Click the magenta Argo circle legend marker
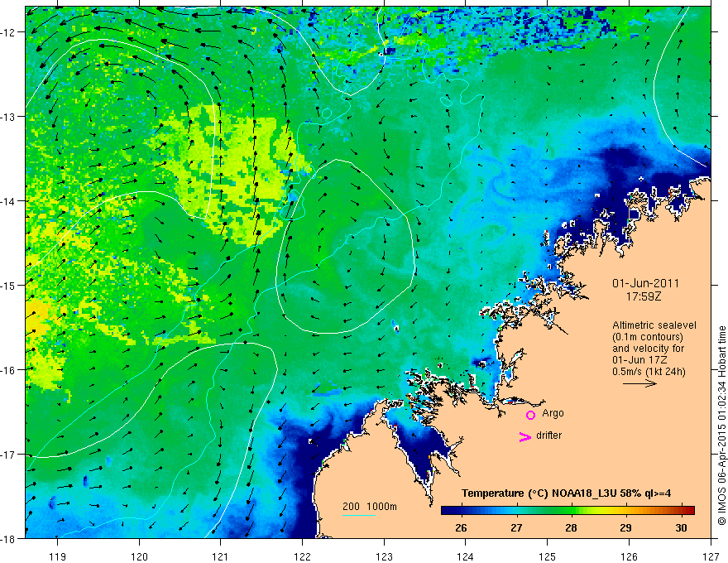Image resolution: width=728 pixels, height=563 pixels. tap(530, 415)
